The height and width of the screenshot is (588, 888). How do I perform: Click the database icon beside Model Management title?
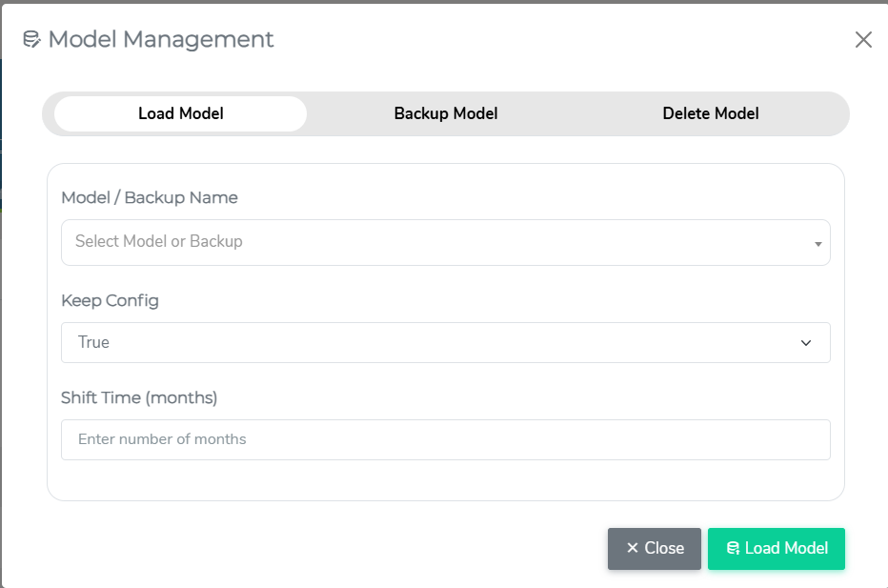[31, 40]
